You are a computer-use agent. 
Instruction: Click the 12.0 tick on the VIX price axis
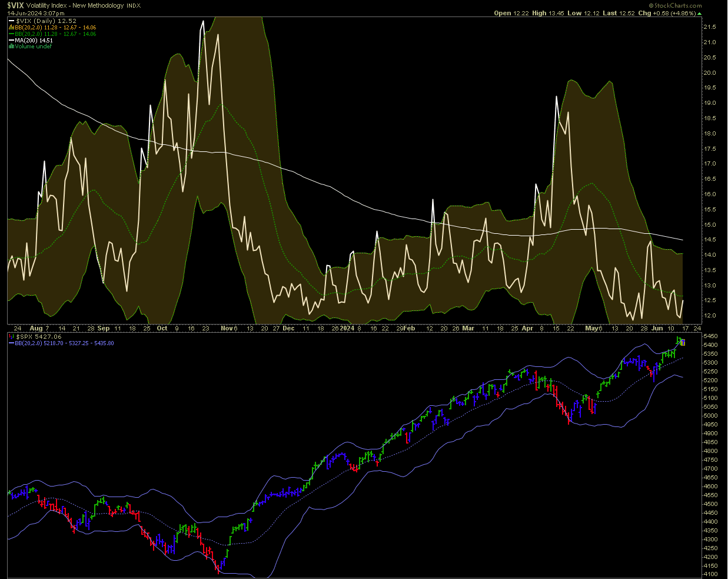pos(710,316)
